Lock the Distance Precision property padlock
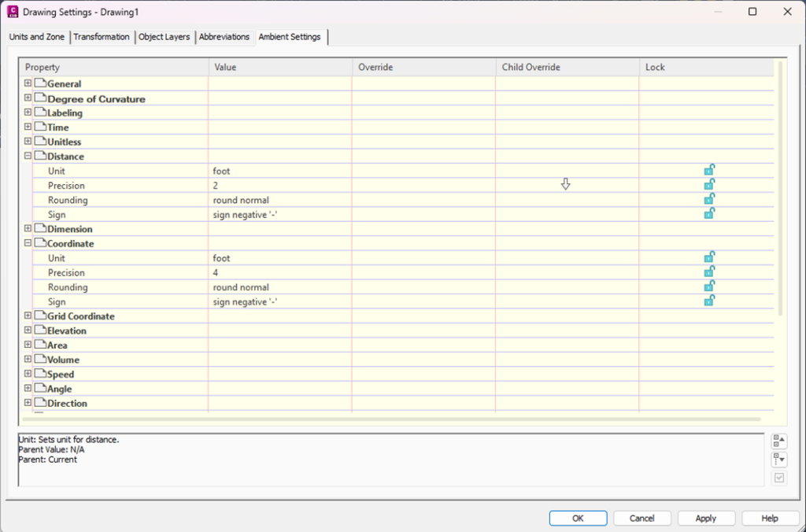Image resolution: width=806 pixels, height=532 pixels. click(x=710, y=184)
